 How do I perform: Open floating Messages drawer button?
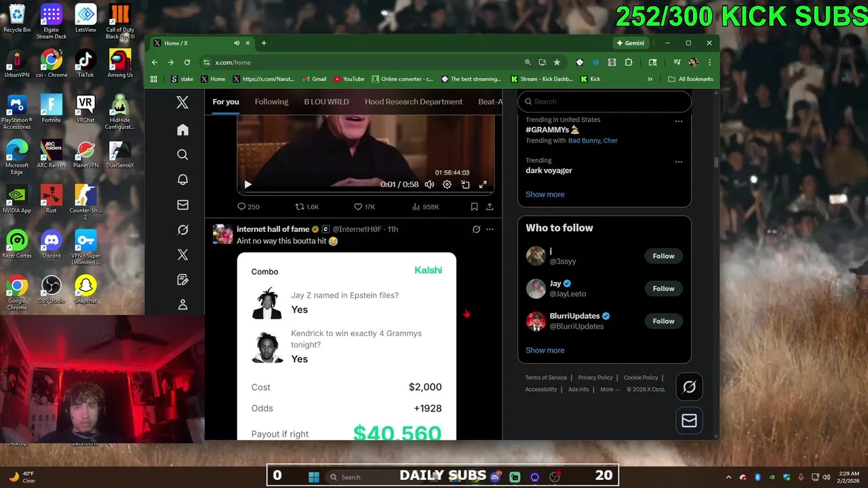click(689, 421)
